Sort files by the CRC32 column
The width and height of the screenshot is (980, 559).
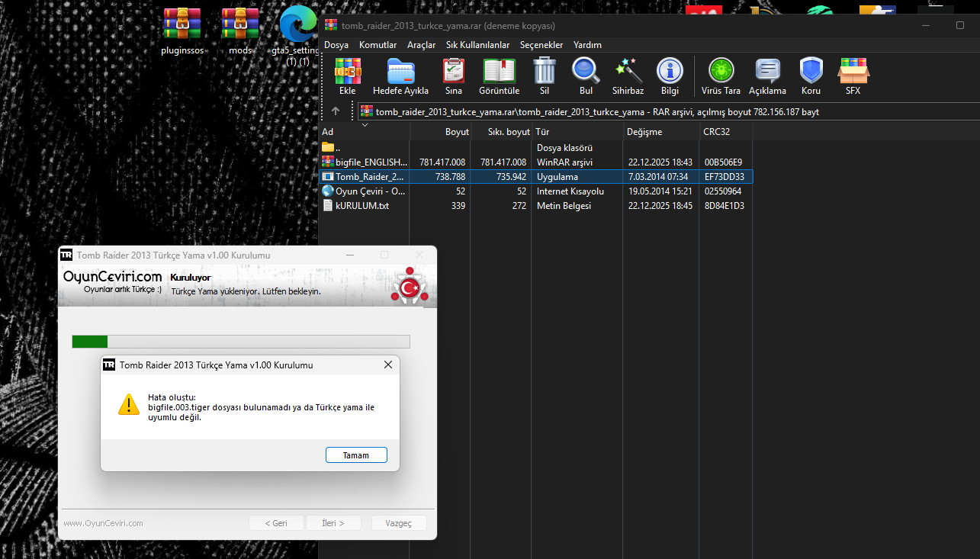[x=726, y=132]
